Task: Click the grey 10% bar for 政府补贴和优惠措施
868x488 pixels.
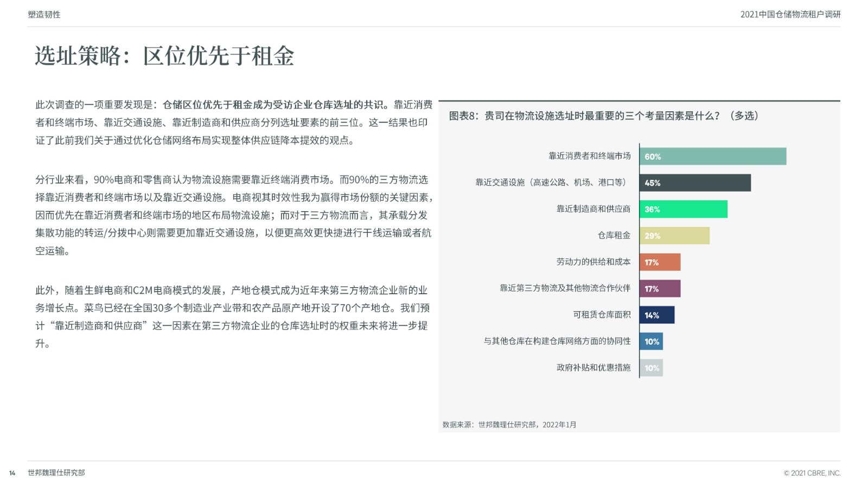Action: click(652, 368)
